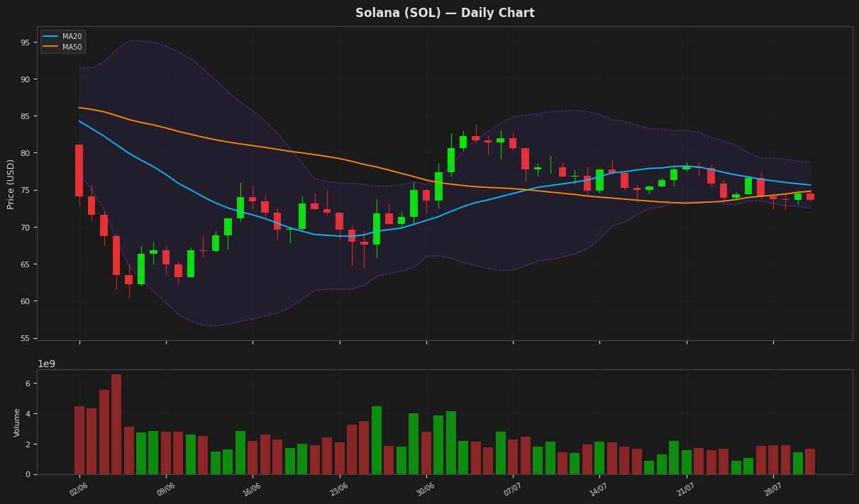Click the "Volume" axis label
The width and height of the screenshot is (859, 504).
point(18,422)
